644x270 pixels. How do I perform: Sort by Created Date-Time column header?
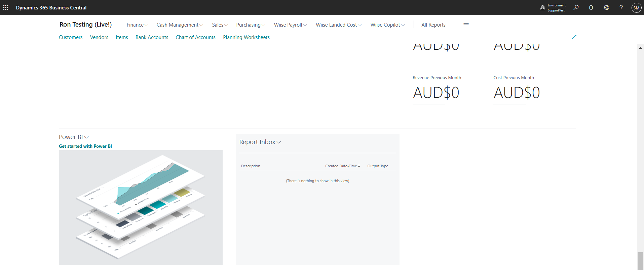click(x=342, y=166)
